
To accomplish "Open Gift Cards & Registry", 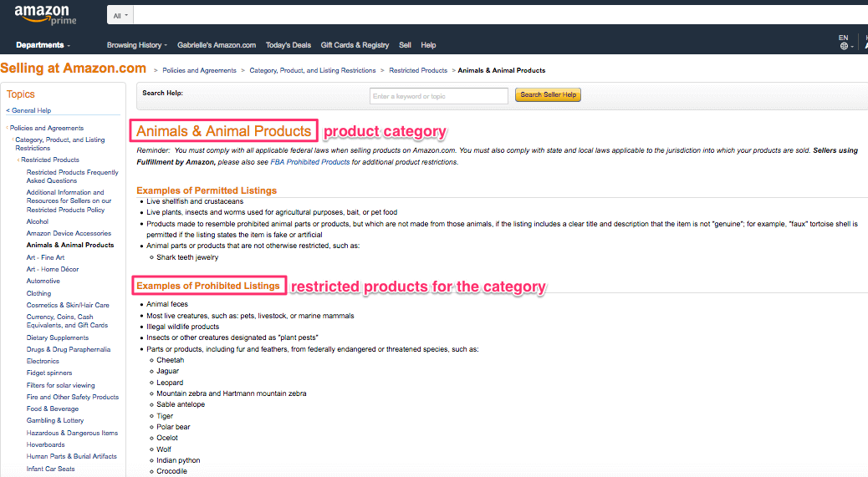I will (355, 45).
